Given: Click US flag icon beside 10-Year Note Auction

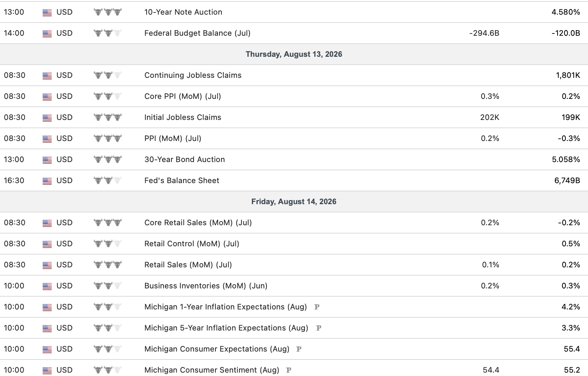Looking at the screenshot, I should coord(47,12).
